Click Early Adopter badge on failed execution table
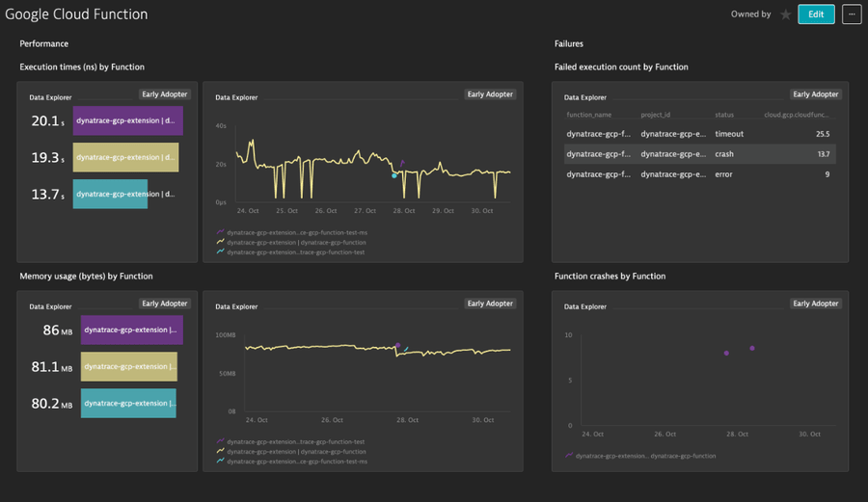The image size is (868, 502). tap(815, 94)
